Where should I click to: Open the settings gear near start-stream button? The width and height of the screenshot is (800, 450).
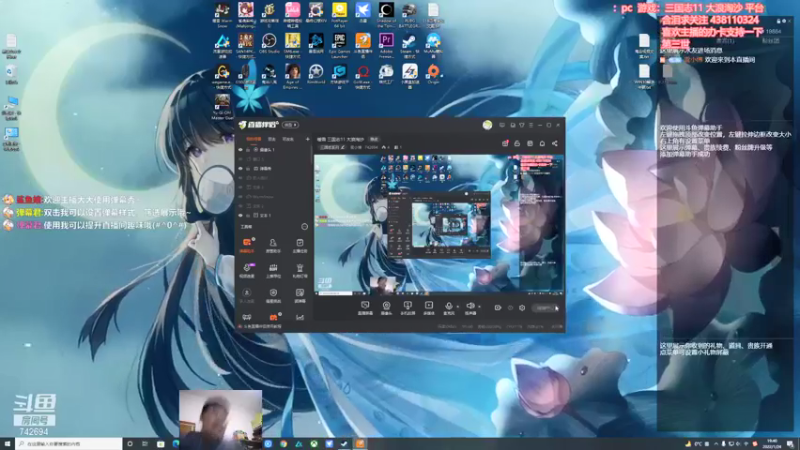pos(522,308)
